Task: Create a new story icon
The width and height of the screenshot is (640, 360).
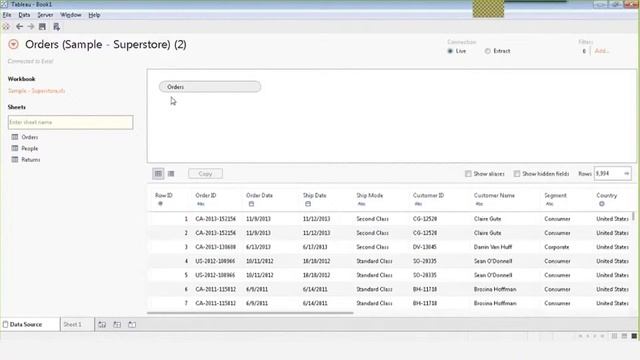Action: [132, 324]
